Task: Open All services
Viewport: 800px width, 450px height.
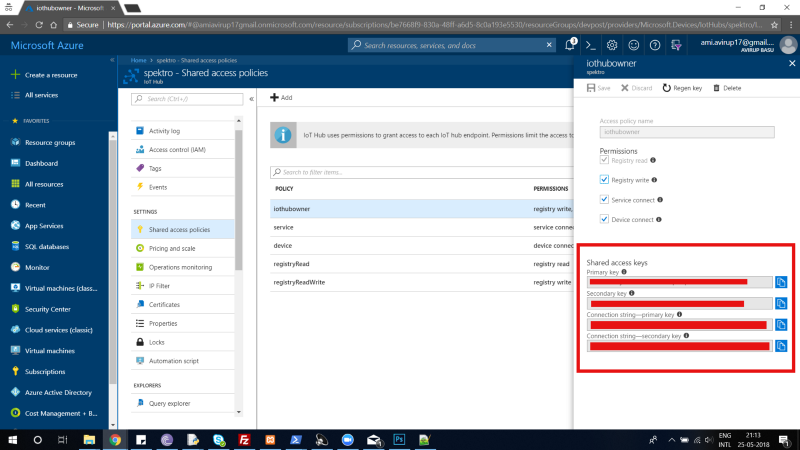Action: 35,95
